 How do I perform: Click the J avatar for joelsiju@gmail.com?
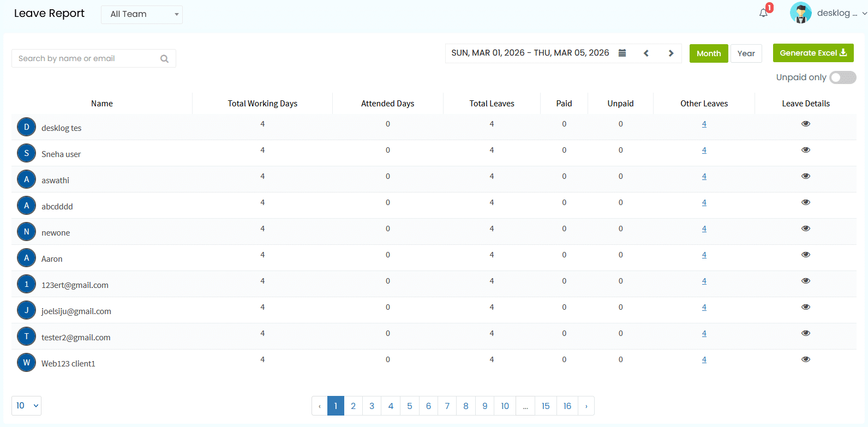[x=26, y=310]
